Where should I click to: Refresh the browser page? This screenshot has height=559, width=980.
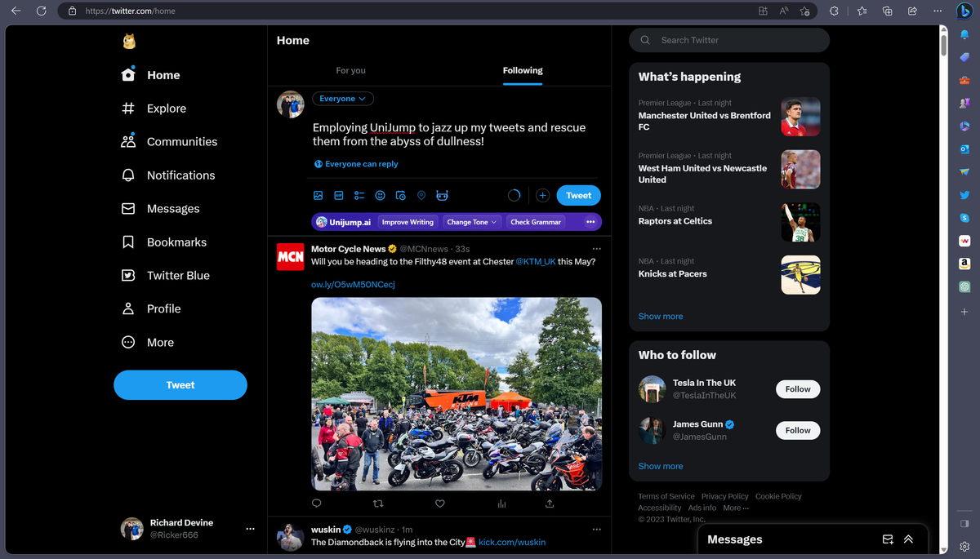[x=41, y=11]
